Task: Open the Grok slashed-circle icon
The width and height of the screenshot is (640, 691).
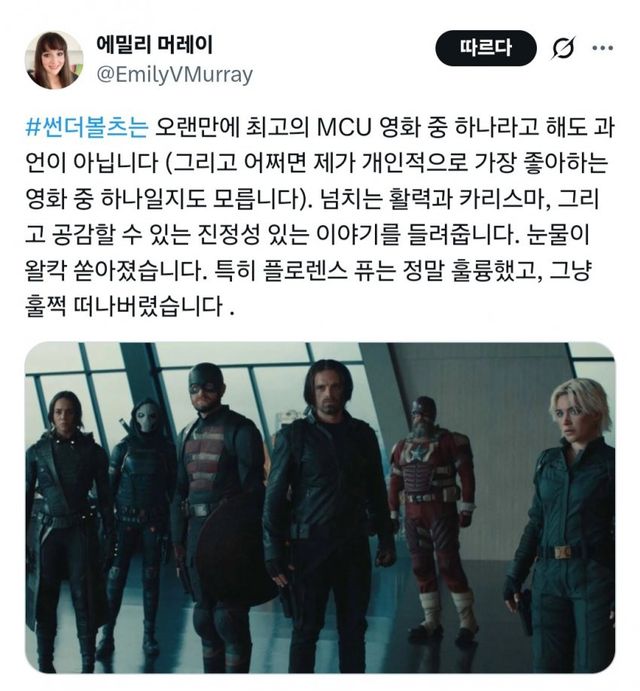Action: pos(563,48)
